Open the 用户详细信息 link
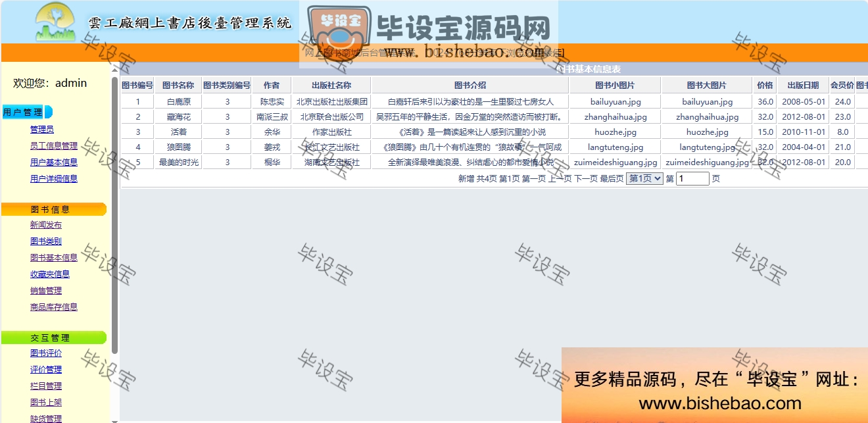 (54, 179)
